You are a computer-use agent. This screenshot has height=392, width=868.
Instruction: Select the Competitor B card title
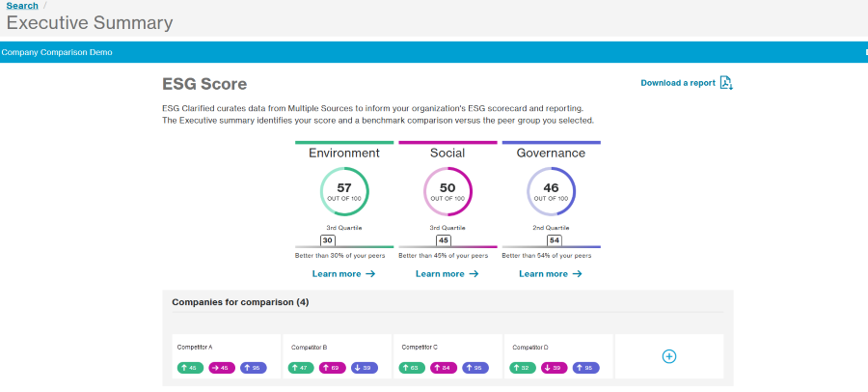tap(309, 347)
